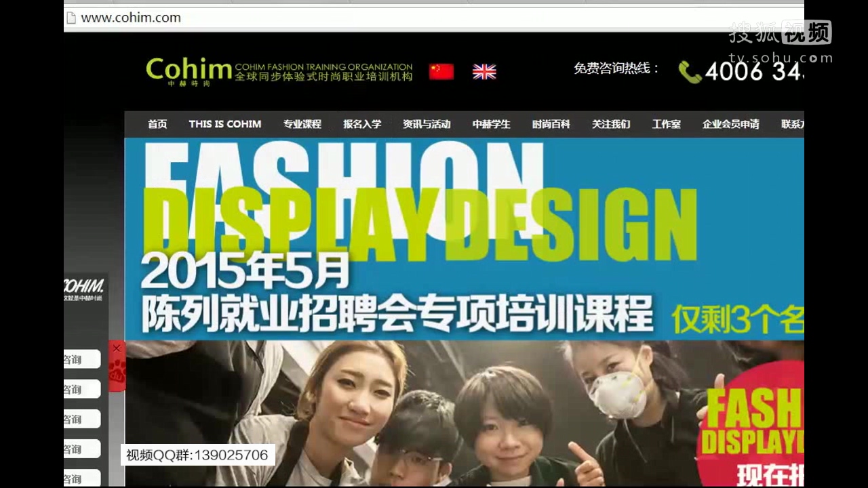Click the page icon beside www.cohim.com
This screenshot has height=488, width=868.
[x=71, y=18]
